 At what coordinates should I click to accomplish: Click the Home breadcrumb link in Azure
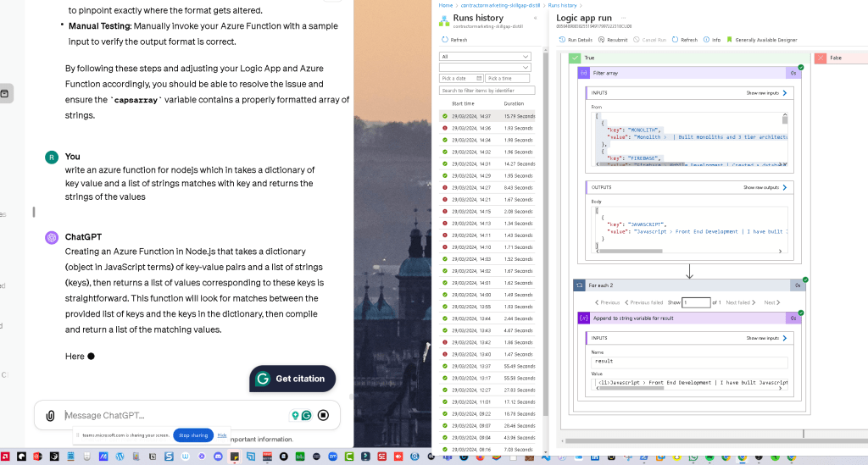tap(446, 6)
